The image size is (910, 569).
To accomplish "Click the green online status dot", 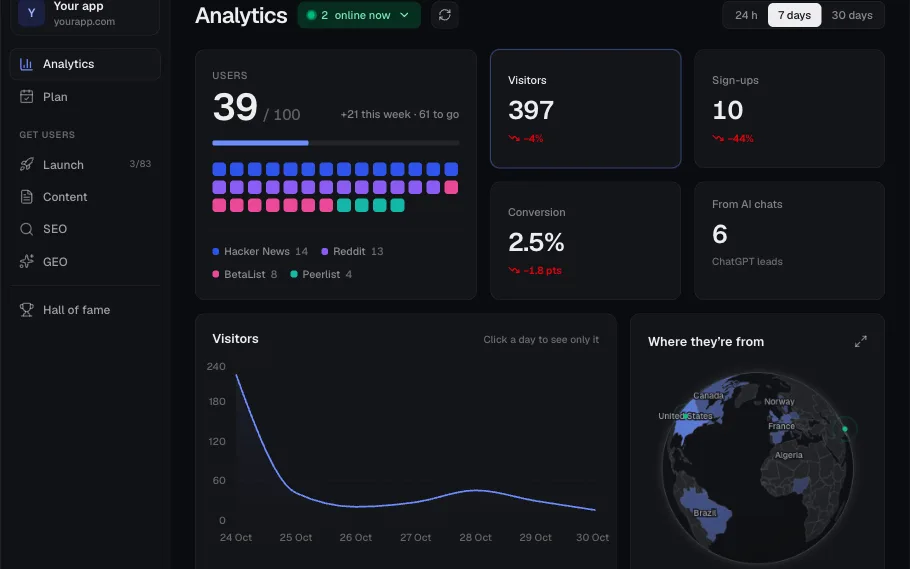I will pos(311,15).
